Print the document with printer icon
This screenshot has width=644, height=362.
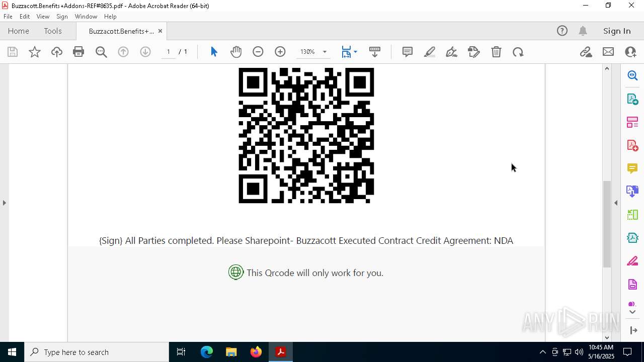78,52
